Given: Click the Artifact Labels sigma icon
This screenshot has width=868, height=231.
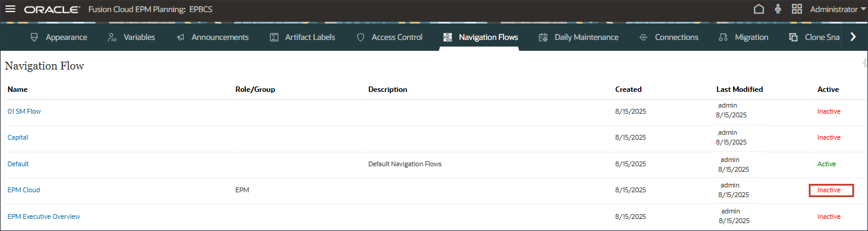Looking at the screenshot, I should point(274,37).
